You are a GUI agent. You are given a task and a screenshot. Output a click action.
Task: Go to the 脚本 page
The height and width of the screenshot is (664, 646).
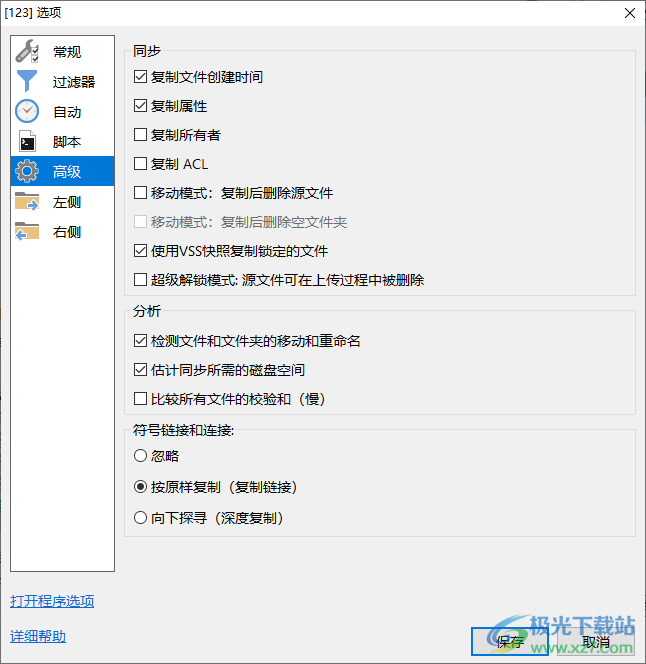(x=62, y=141)
